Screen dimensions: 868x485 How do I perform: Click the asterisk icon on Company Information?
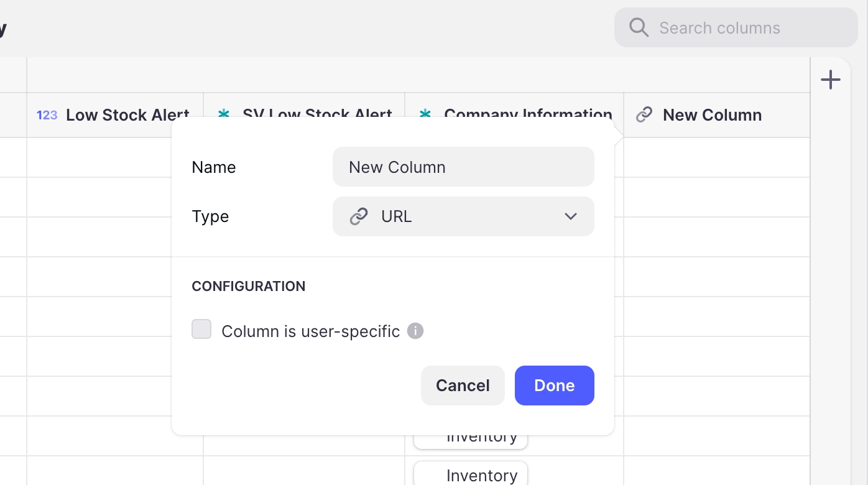click(x=425, y=113)
